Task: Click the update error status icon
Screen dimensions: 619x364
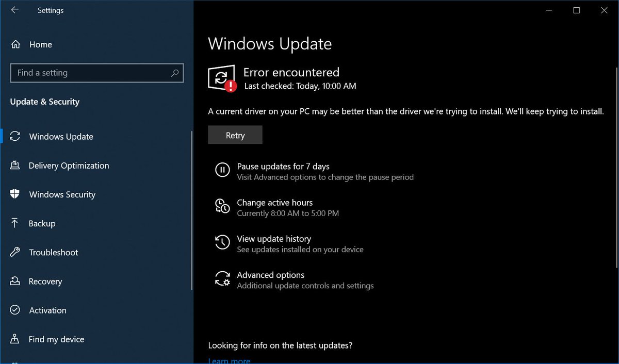Action: pyautogui.click(x=222, y=79)
